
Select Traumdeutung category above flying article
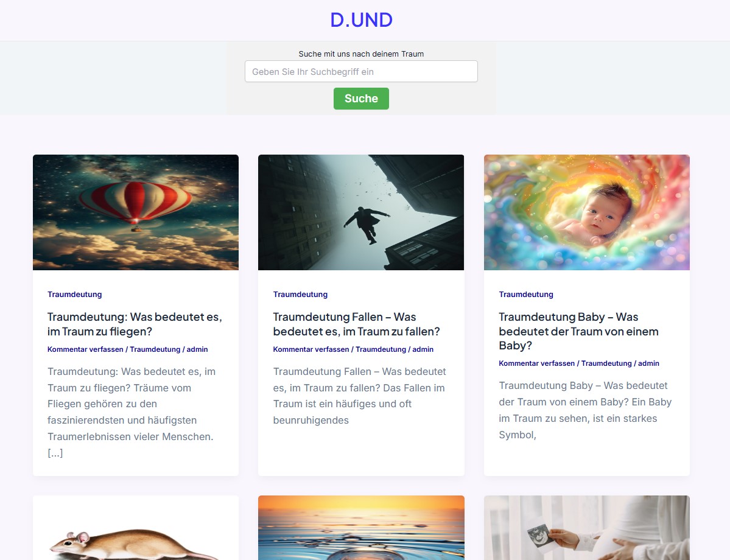(74, 294)
